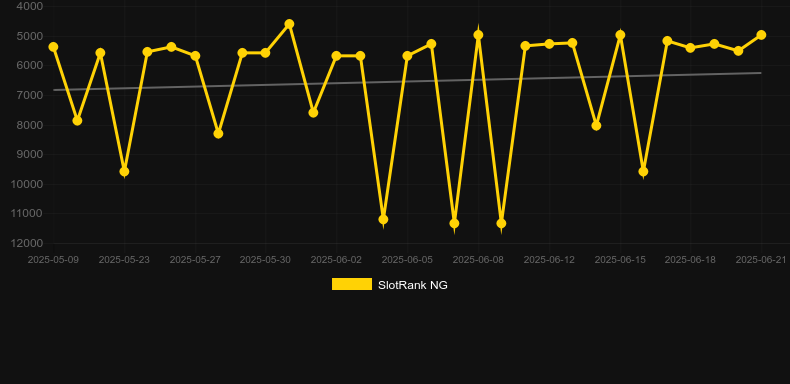
Task: Select the data point for 2025-05-09
Action: click(53, 47)
